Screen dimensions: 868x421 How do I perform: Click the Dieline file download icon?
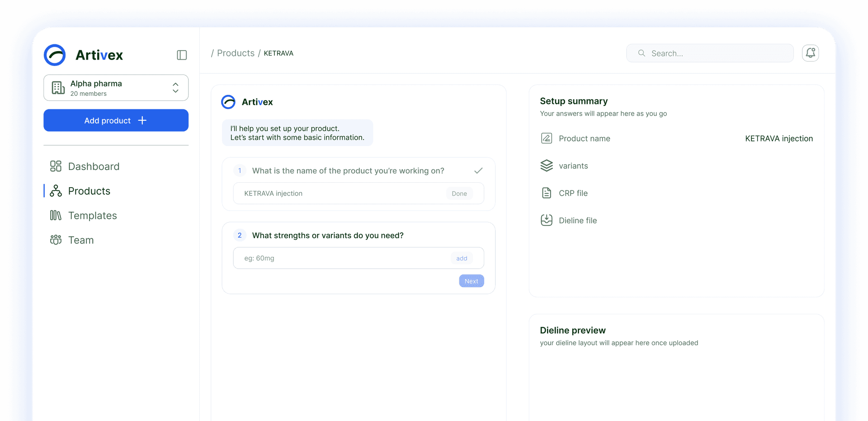coord(547,220)
